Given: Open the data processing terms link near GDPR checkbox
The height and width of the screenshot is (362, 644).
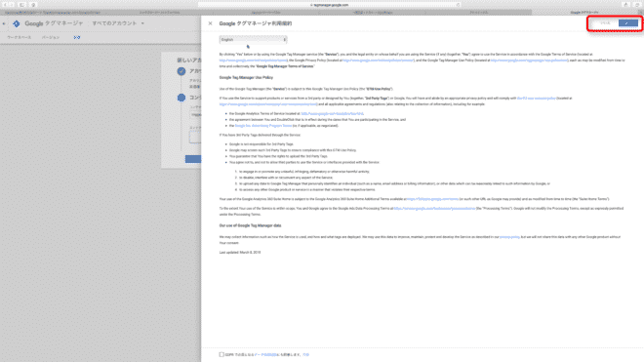Looking at the screenshot, I should point(266,354).
